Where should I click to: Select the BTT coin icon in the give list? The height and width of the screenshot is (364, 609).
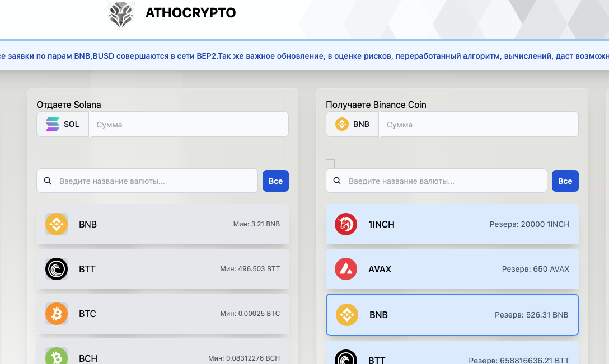click(x=57, y=268)
